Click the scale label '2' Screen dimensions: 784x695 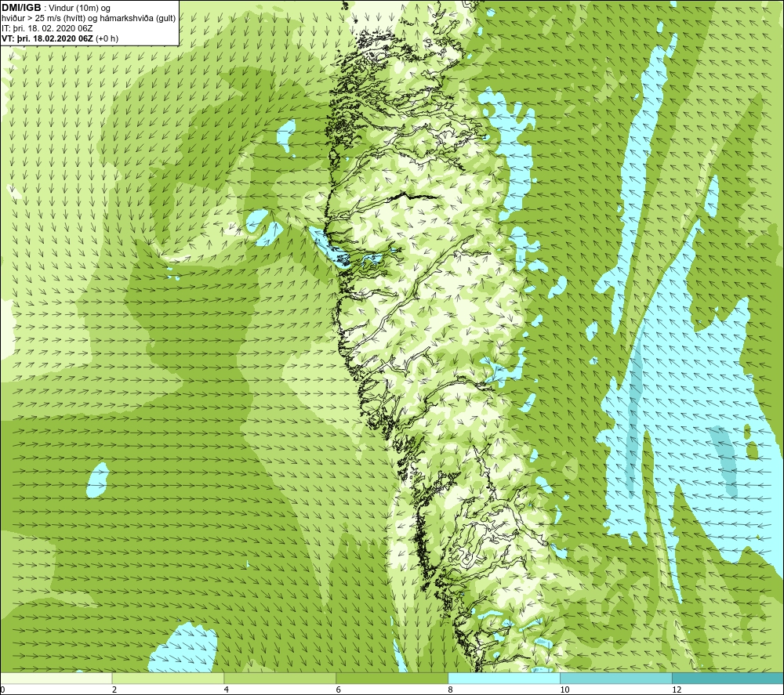pos(114,690)
